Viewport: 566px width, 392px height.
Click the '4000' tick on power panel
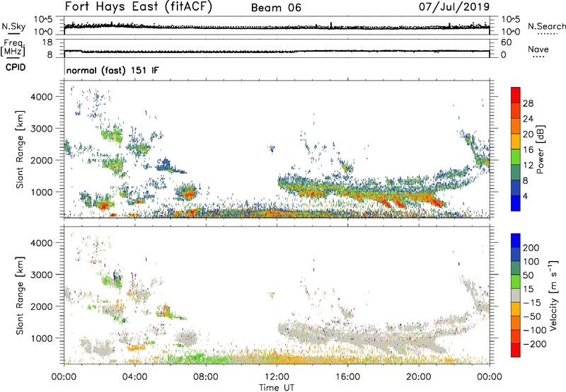click(41, 97)
